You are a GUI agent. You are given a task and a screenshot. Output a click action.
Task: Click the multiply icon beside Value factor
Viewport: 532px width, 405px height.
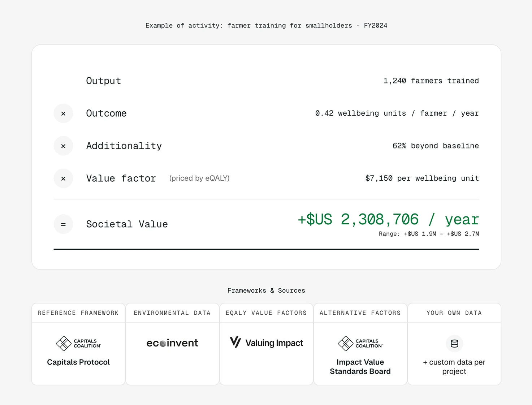63,178
